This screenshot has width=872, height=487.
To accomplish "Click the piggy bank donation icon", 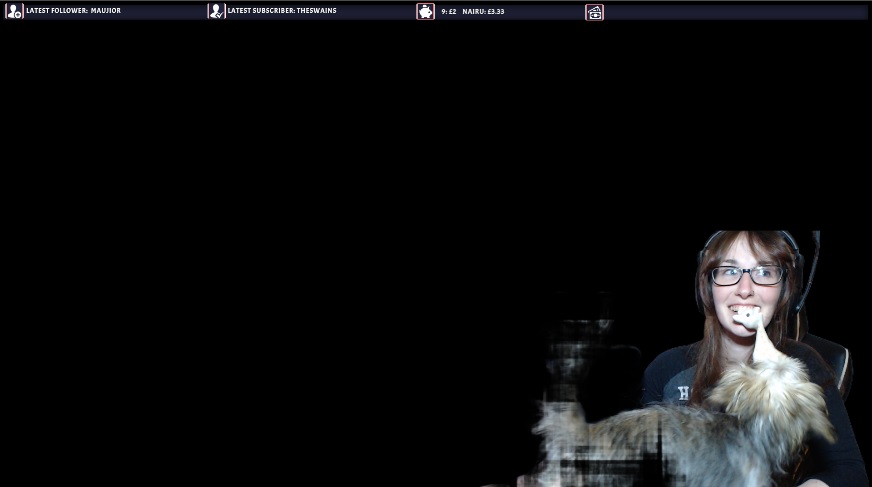I will point(425,12).
